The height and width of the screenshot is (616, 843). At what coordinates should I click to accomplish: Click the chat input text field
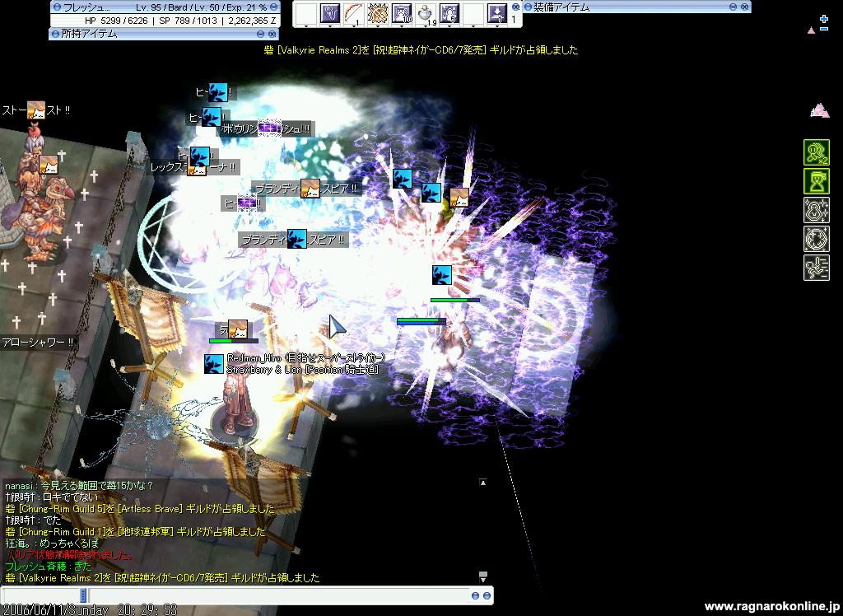point(278,595)
